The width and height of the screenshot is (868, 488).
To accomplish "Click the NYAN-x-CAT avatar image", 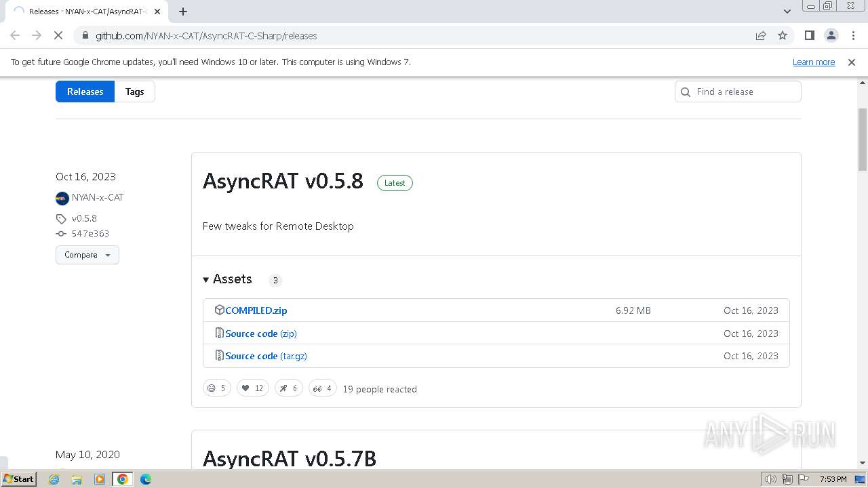I will 62,198.
